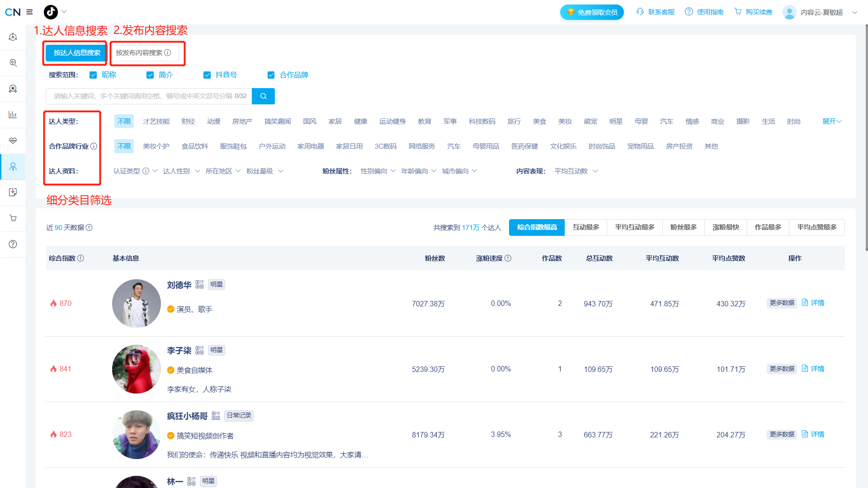
Task: Sort by 涨粉最快 tab
Action: 726,227
